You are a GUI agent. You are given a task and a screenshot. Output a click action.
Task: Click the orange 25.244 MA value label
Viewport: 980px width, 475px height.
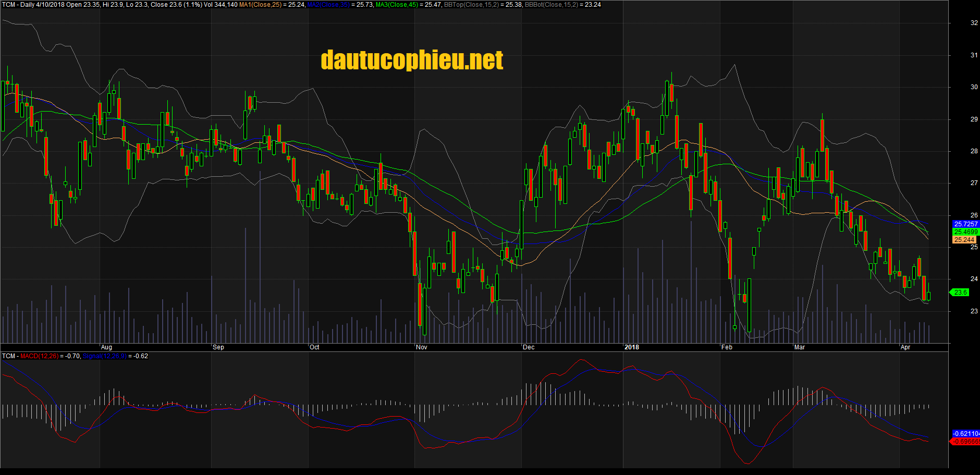click(964, 240)
